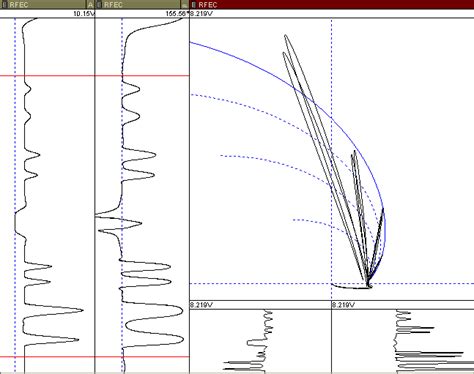Toggle the phase icon on second strip header

(x=185, y=4)
